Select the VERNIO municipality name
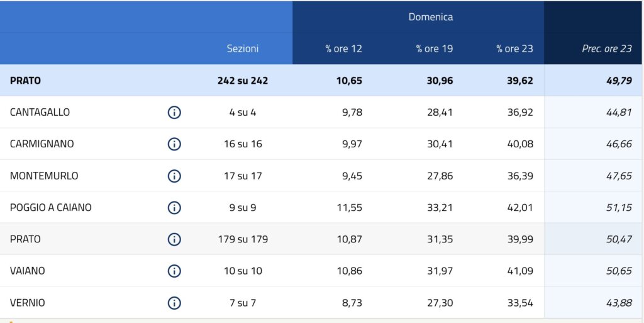Viewport: 644px width, 323px height. pos(28,303)
